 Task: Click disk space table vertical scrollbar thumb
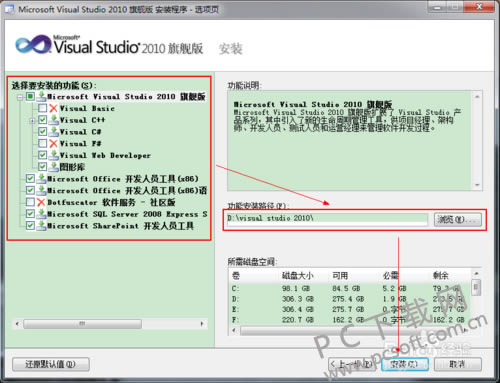point(477,287)
